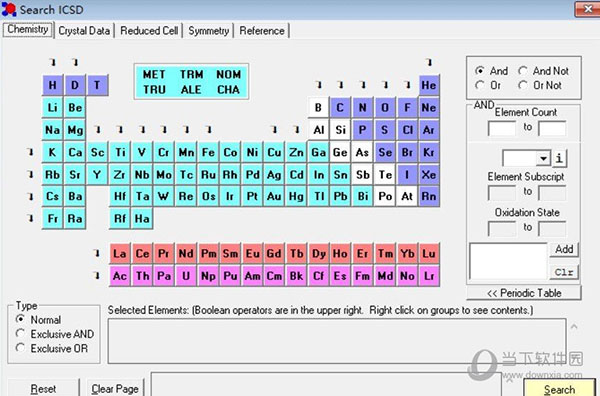This screenshot has height=396, width=600.
Task: Select the 'And Not' boolean option
Action: point(543,71)
